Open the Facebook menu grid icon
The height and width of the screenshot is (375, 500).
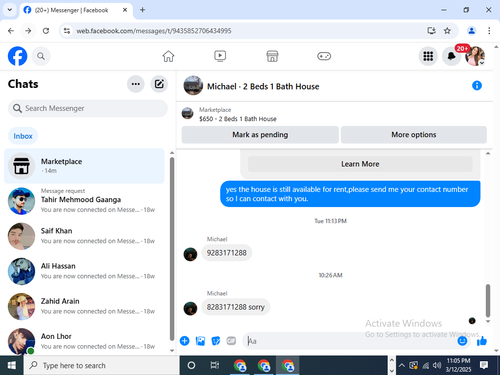coord(428,56)
